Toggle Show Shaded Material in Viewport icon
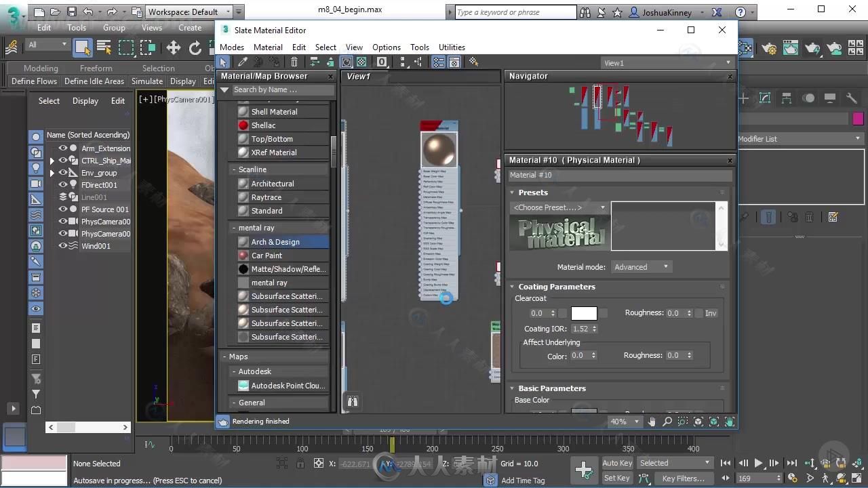 click(x=346, y=62)
